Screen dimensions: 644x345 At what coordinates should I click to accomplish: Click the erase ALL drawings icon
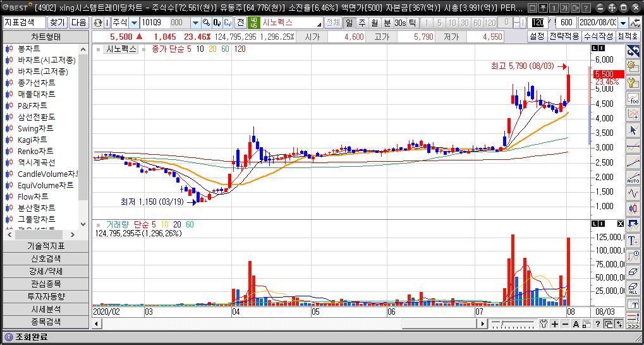pos(633,288)
